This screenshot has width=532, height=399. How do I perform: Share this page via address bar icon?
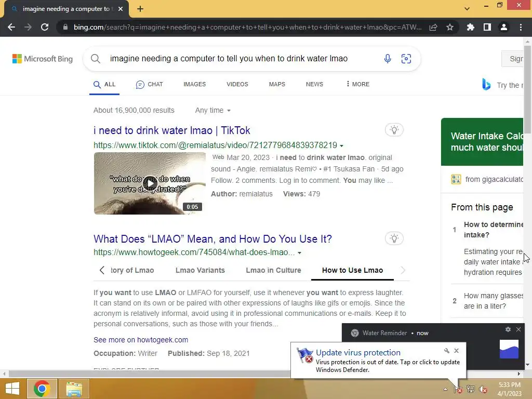[x=433, y=27]
